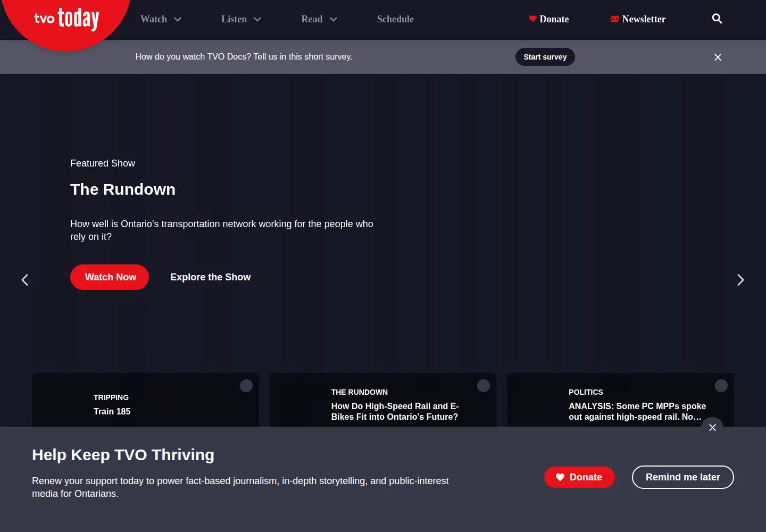Open the Newsletter signup link
This screenshot has width=766, height=532.
[x=638, y=19]
